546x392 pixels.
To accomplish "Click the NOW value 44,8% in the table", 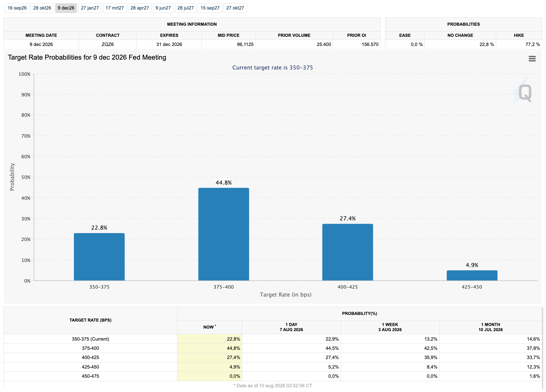I will (234, 348).
